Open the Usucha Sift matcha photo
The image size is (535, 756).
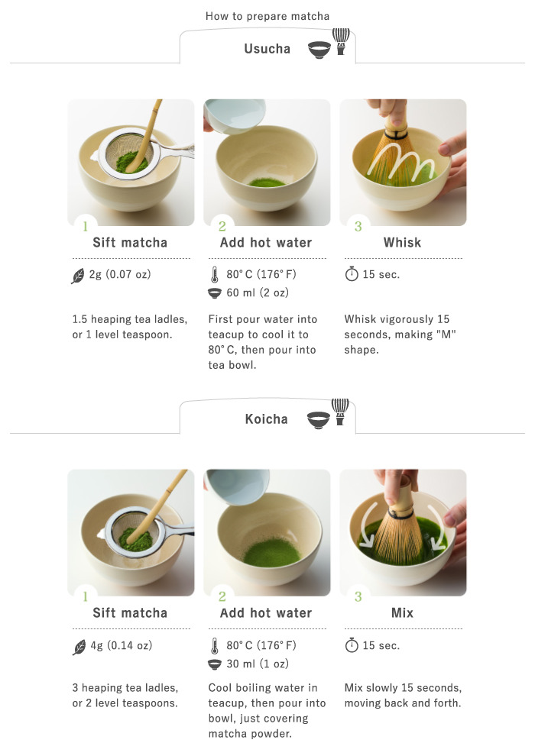click(131, 163)
